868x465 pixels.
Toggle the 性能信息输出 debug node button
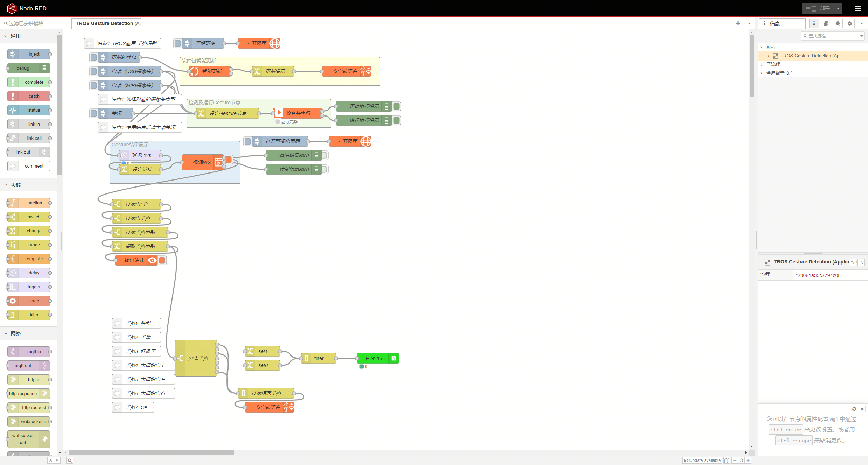(x=325, y=169)
